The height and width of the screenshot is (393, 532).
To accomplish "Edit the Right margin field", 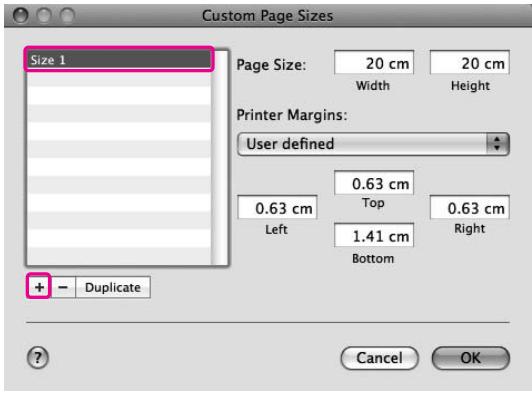I will (470, 207).
